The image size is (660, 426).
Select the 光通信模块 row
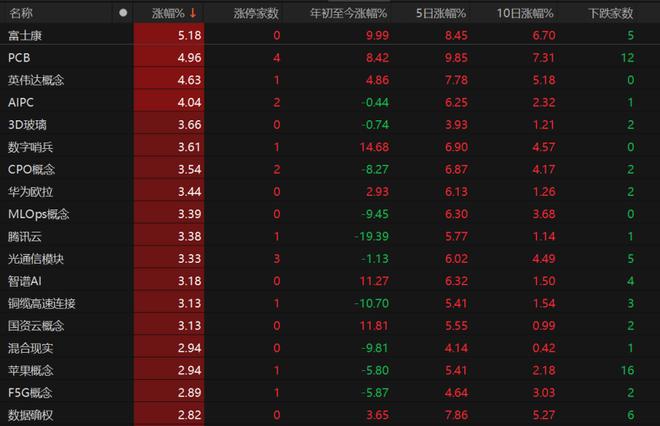click(35, 259)
